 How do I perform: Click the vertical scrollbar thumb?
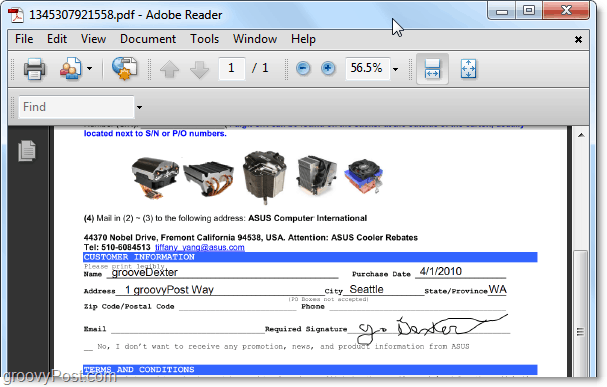[x=580, y=313]
